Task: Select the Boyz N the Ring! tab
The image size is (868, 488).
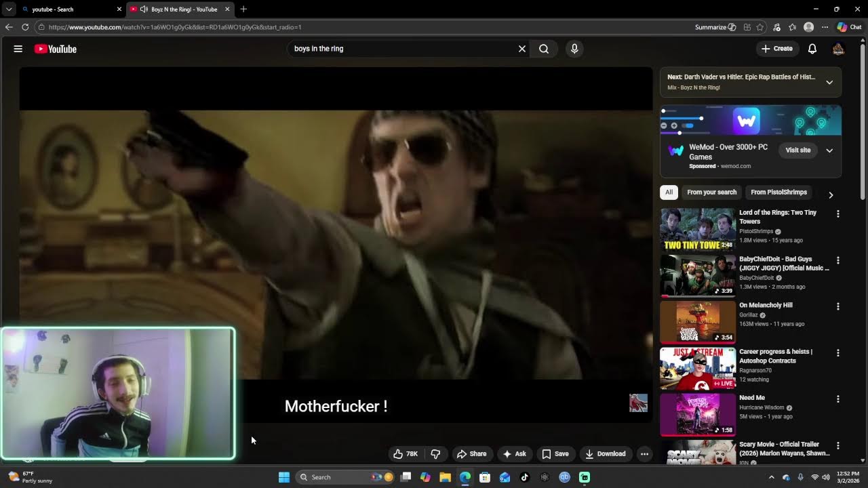Action: 180,9
